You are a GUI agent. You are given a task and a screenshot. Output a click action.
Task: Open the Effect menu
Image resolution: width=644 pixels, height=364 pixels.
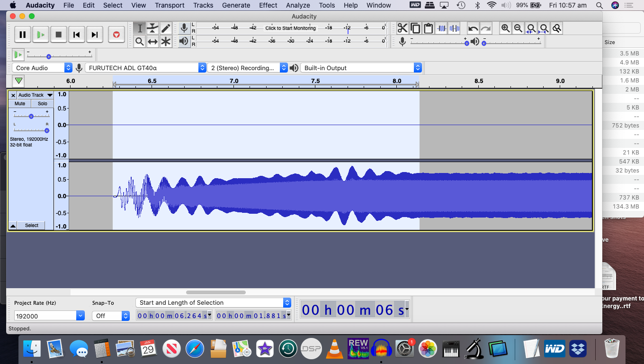point(268,5)
